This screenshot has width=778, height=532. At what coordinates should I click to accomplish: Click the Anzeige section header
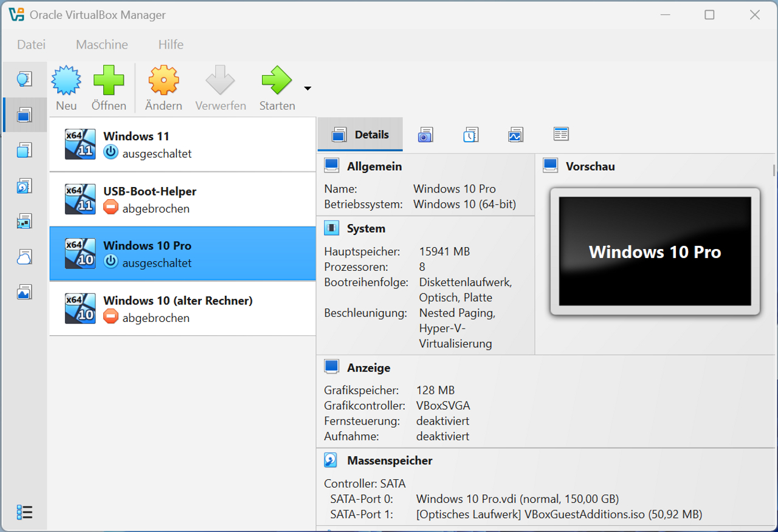[368, 368]
